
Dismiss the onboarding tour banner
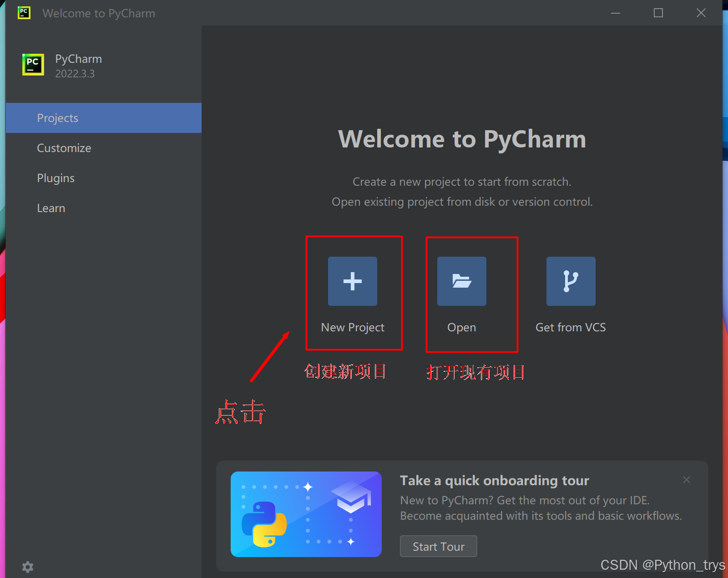[x=687, y=480]
